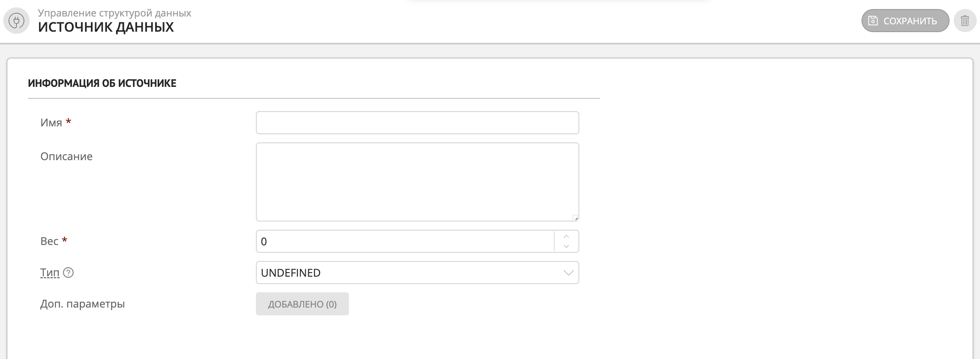
Task: Click the ИНФОРМАЦИЯ ОБ ИСТОЧНИКЕ section header
Action: (102, 83)
